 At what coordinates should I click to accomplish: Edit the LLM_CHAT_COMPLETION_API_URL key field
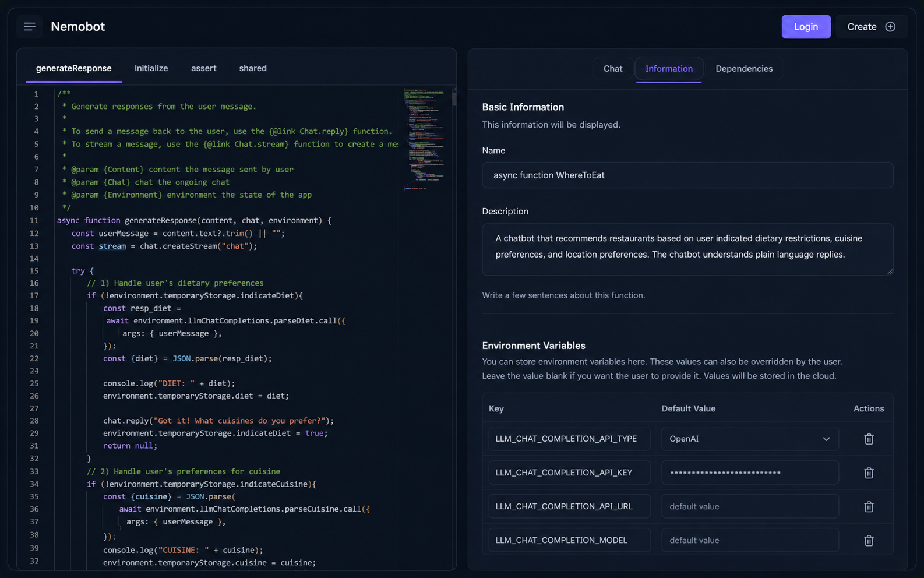click(x=569, y=506)
